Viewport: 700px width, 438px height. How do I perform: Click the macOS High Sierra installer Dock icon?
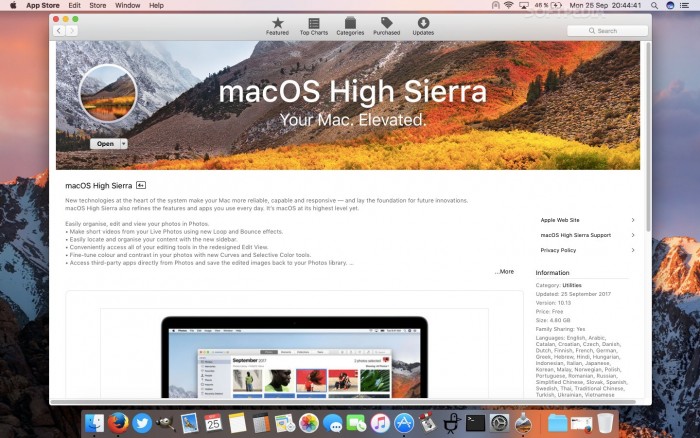523,423
